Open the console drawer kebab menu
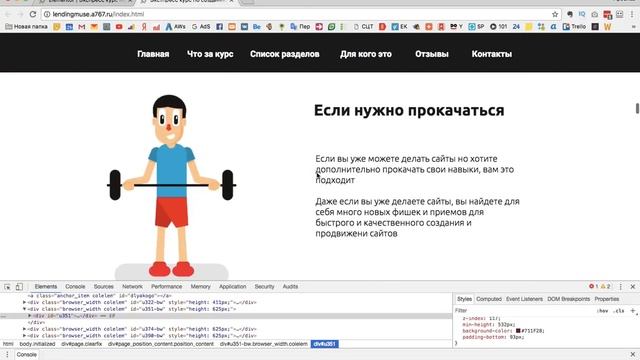This screenshot has width=640, height=360. [7, 354]
